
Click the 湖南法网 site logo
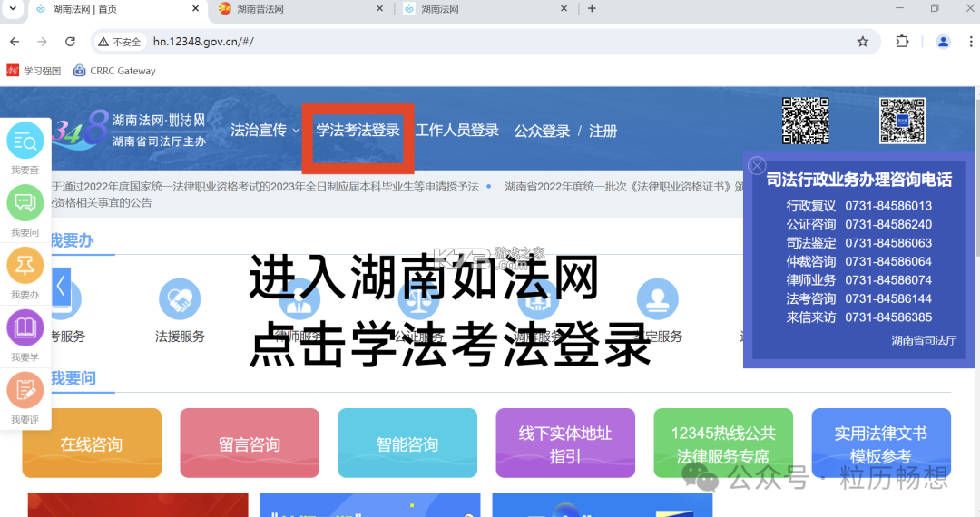130,130
